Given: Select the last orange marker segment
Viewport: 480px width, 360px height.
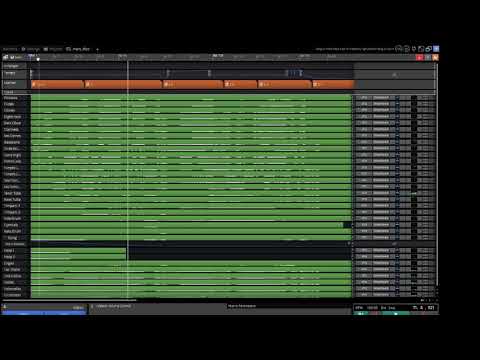Looking at the screenshot, I should [333, 84].
